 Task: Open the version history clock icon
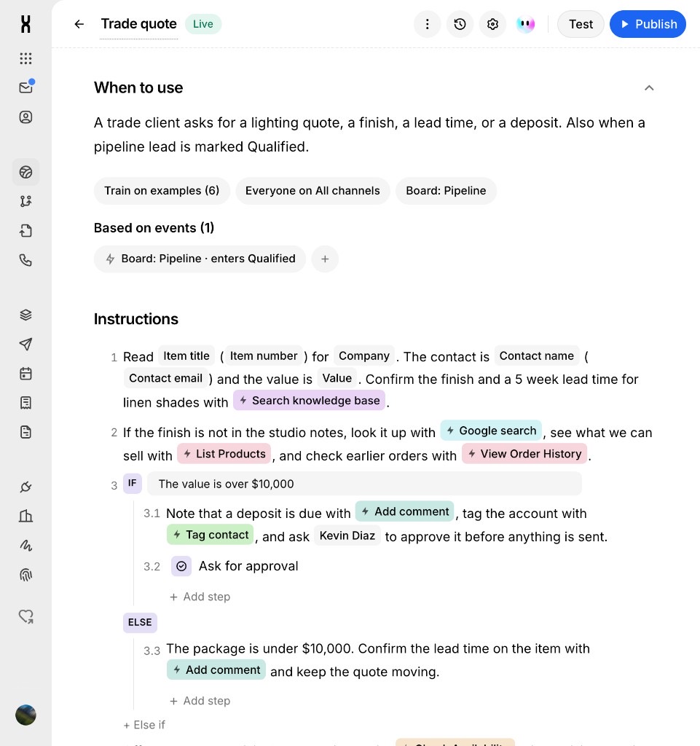pos(460,24)
